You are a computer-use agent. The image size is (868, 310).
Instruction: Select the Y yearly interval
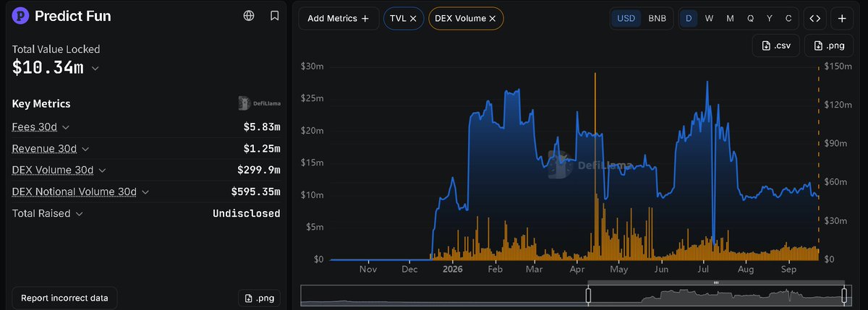click(770, 18)
